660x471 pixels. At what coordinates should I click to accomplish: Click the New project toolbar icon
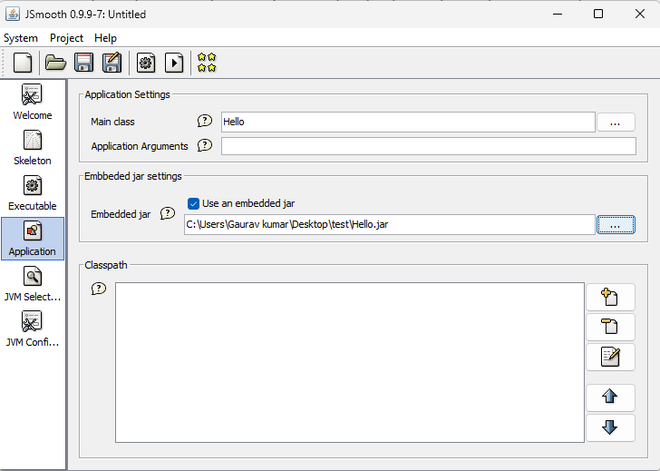[x=23, y=63]
